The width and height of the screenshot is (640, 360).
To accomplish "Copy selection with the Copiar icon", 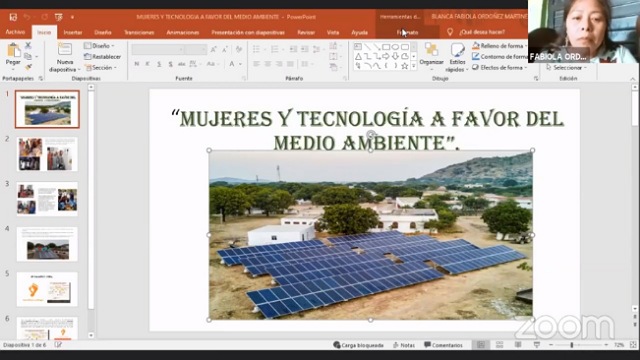I will 28,56.
